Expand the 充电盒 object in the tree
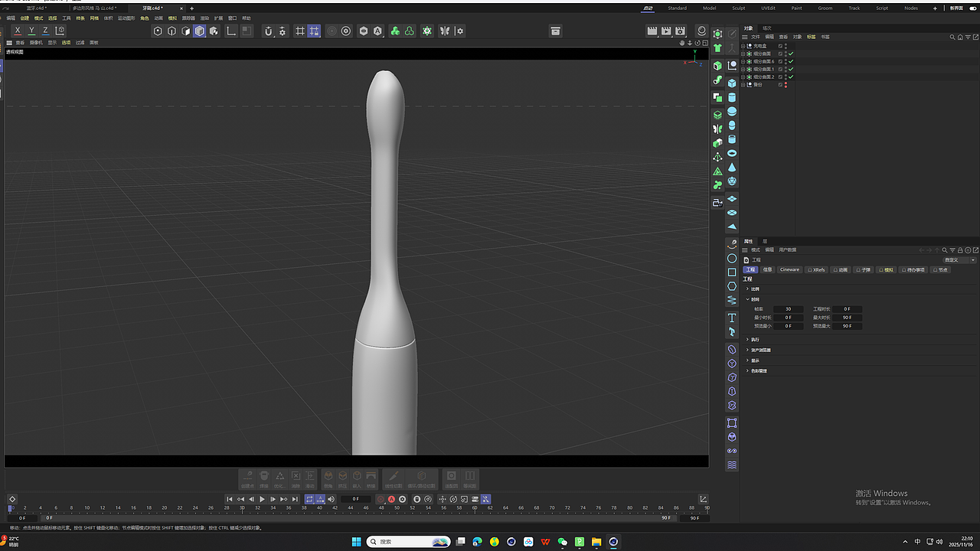 point(743,46)
